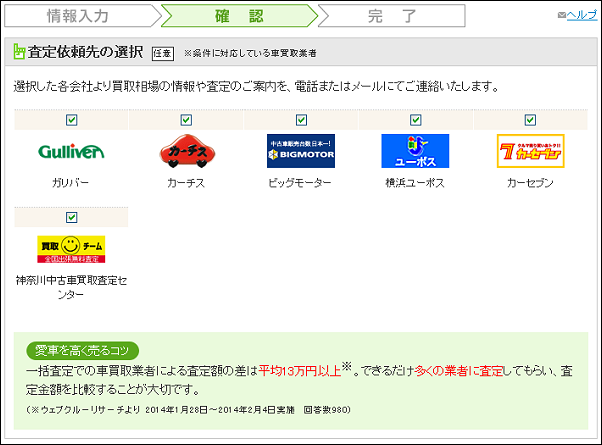Uncheck the 神奈川中古車買取査定センター checkbox
The image size is (602, 445).
(71, 218)
